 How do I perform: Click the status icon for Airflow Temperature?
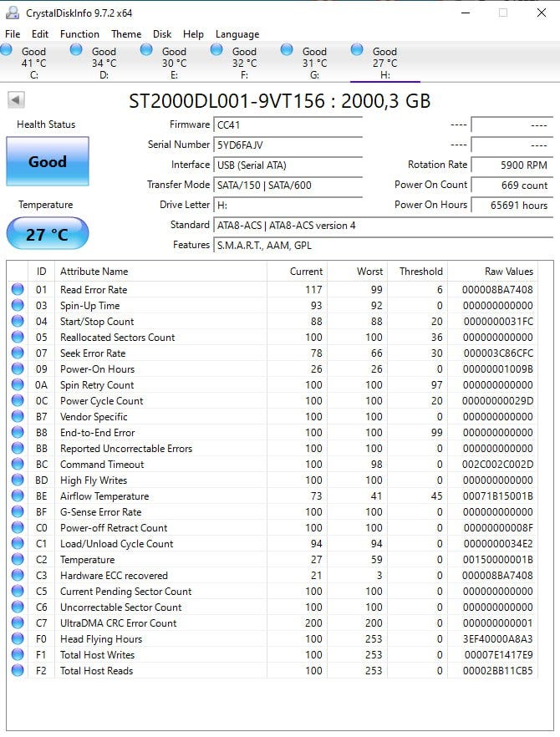(x=18, y=496)
